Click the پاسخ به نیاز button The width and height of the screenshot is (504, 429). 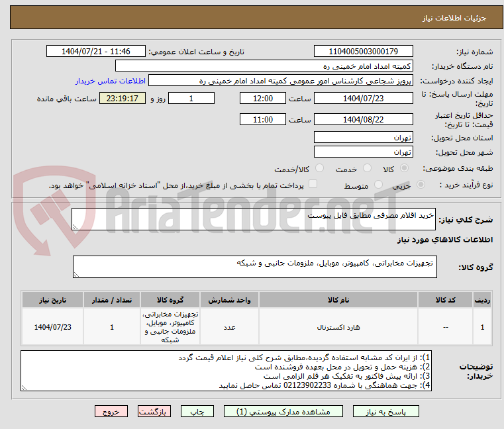point(385,411)
